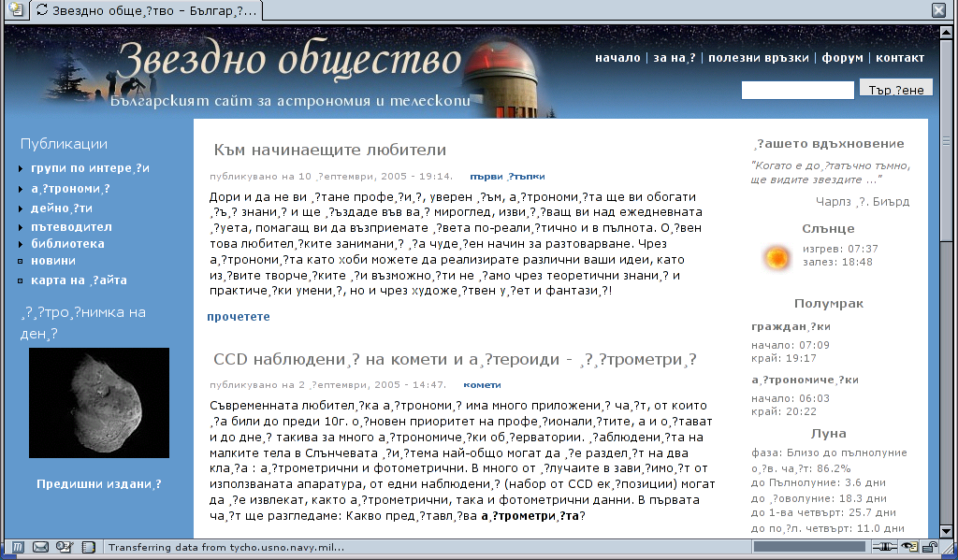
Task: Click the sun icon in the Слънце panel
Action: click(x=776, y=256)
